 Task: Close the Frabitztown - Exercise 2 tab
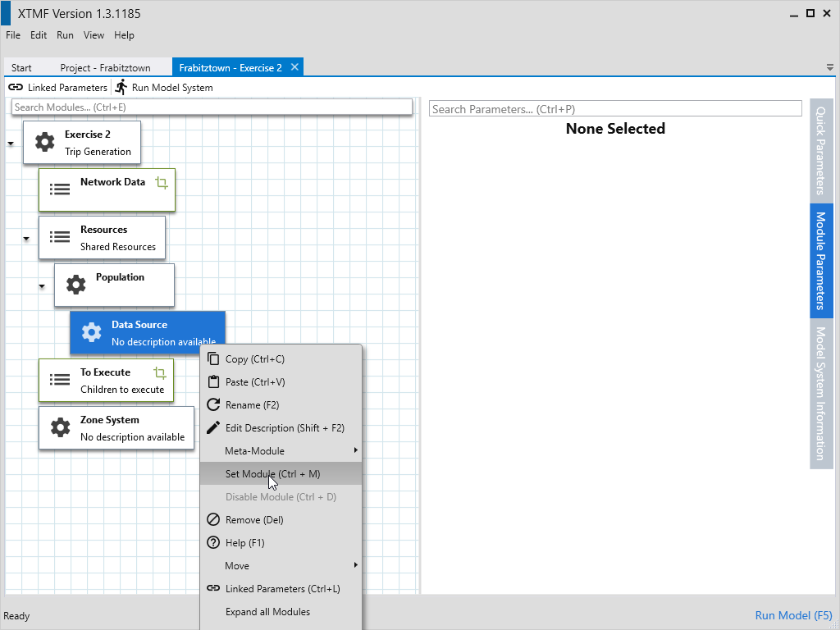click(295, 67)
